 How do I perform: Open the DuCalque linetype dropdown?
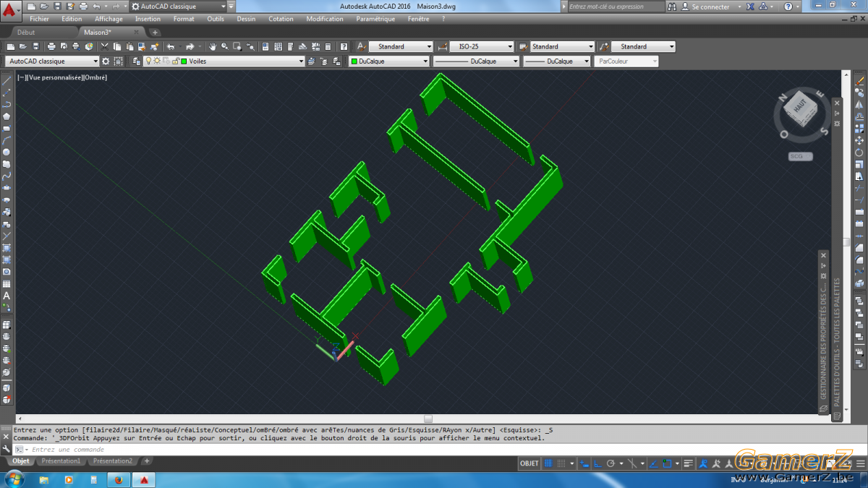coord(476,61)
